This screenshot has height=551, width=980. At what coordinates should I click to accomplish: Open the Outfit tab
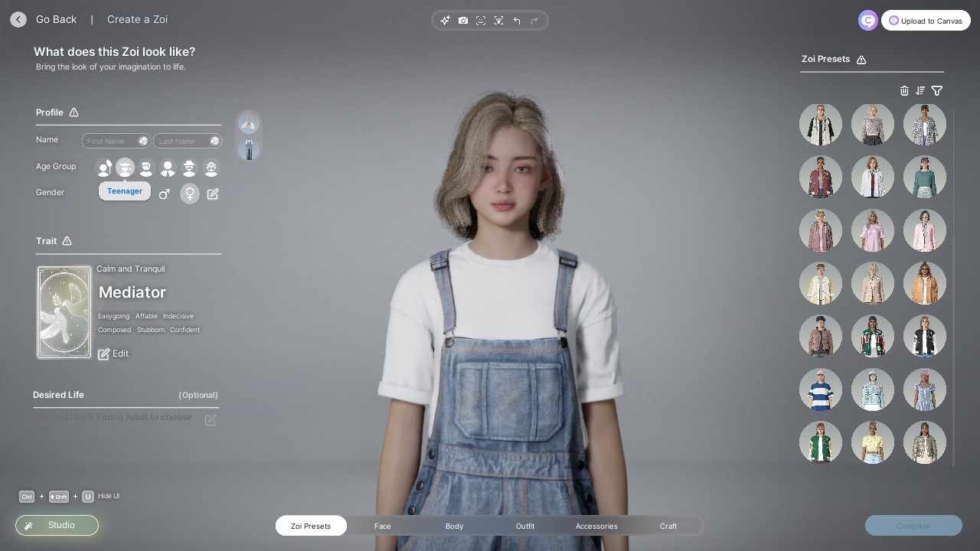[525, 526]
